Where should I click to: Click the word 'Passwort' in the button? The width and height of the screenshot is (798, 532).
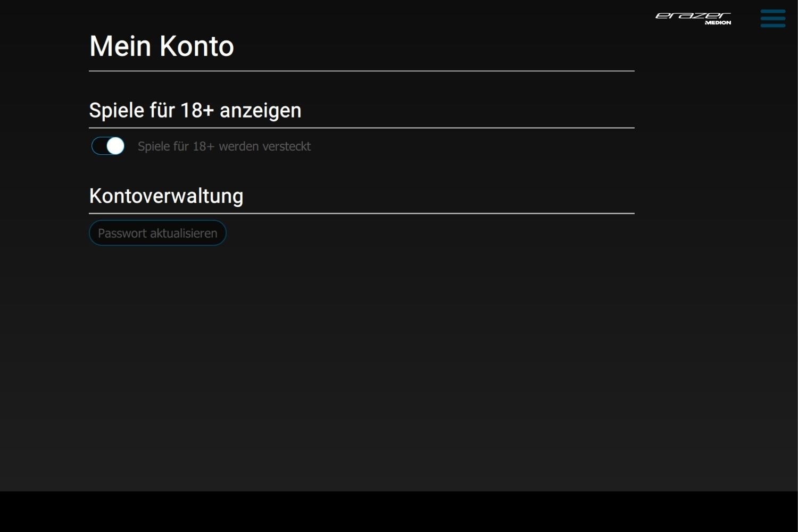(x=122, y=233)
